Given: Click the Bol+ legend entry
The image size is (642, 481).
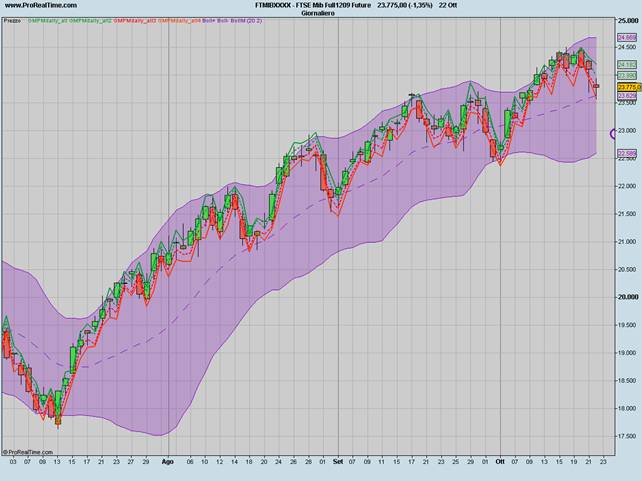Looking at the screenshot, I should [208, 20].
